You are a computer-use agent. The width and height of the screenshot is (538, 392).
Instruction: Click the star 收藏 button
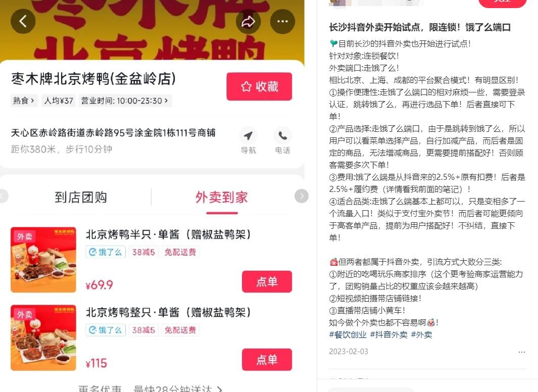pos(259,86)
